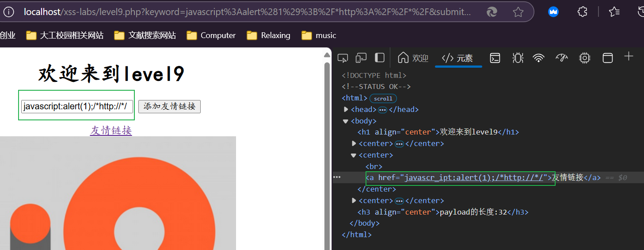Open the Network wifi icon in DevTools
The width and height of the screenshot is (644, 250).
pos(538,58)
